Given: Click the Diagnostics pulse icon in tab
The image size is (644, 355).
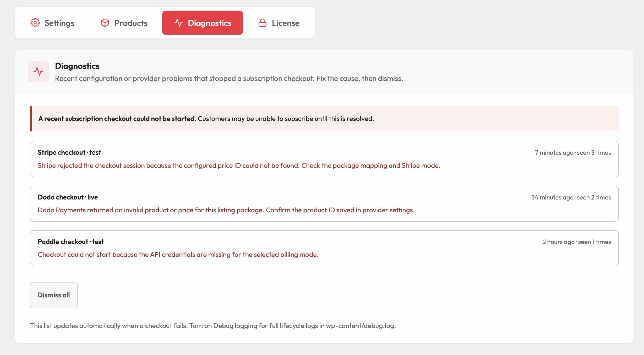Looking at the screenshot, I should pos(178,23).
